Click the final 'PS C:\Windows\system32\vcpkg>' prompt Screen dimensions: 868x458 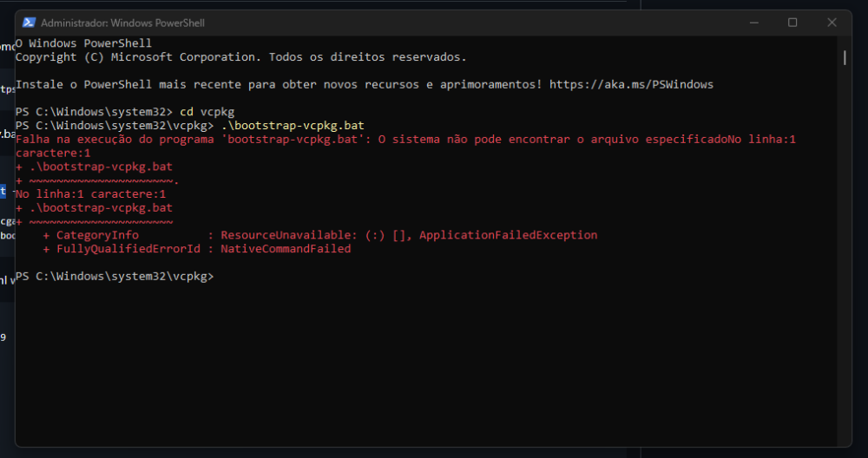[114, 277]
